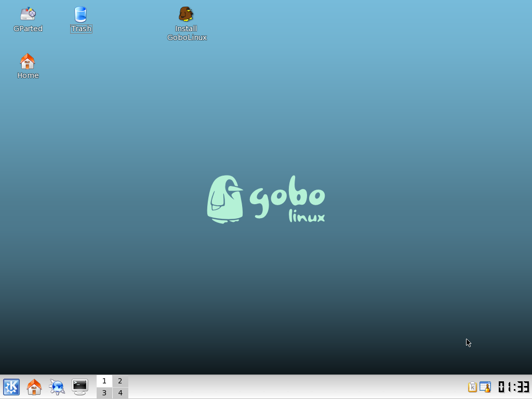The width and height of the screenshot is (532, 399).
Task: Launch the Konqueror web browser from the panel
Action: tap(57, 387)
